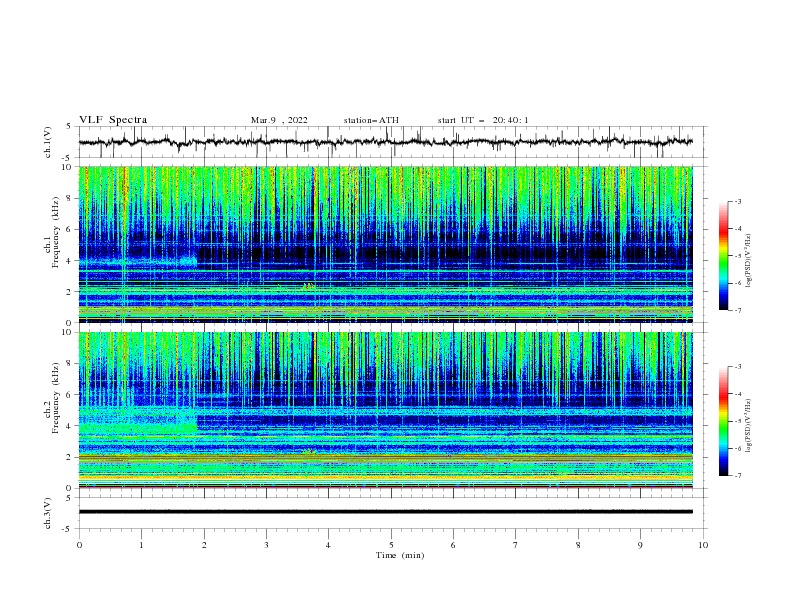Click the '2' tick on ch.2 frequency axis
Viewport: 792px width, 612px height.
coord(70,457)
